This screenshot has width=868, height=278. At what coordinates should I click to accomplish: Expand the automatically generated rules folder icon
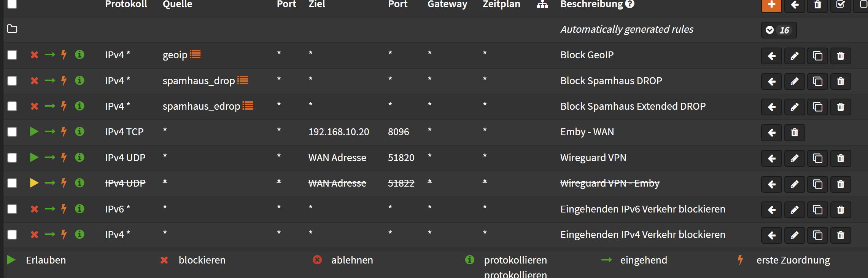[x=12, y=29]
